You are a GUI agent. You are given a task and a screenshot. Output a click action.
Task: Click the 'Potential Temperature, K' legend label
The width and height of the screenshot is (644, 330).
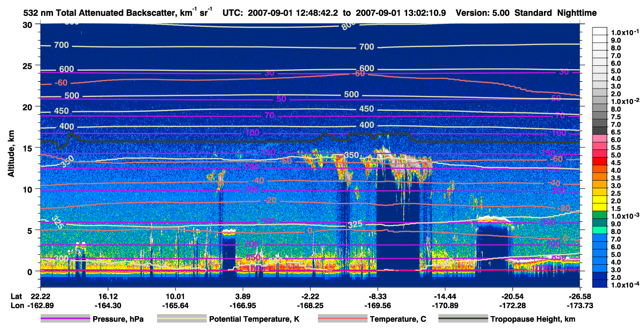[254, 319]
